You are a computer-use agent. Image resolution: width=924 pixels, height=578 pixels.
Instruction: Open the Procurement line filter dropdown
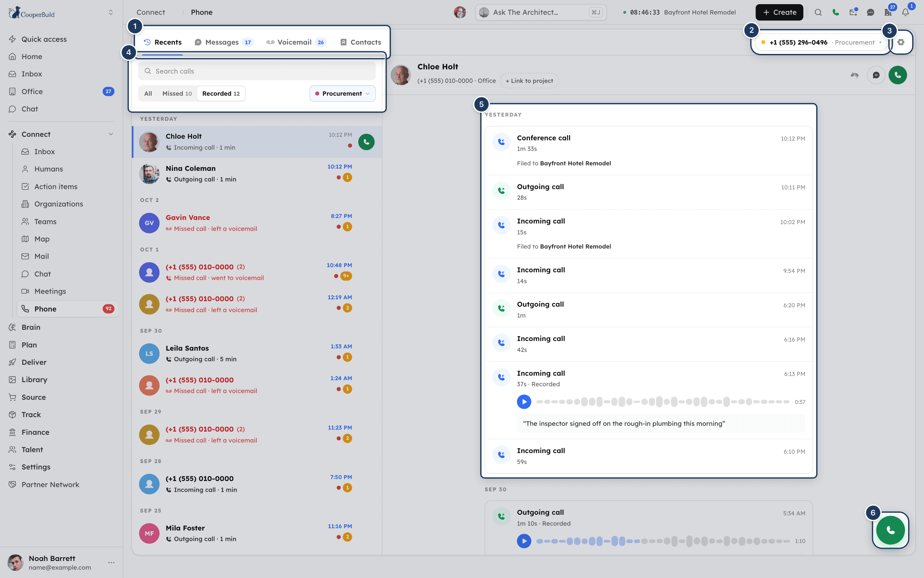tap(343, 94)
